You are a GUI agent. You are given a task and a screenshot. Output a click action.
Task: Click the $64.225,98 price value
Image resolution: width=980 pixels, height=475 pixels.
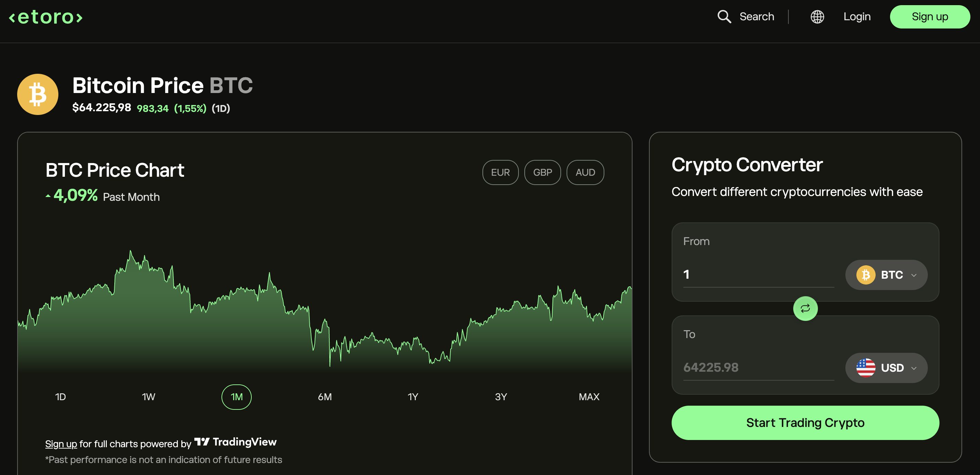pos(102,108)
